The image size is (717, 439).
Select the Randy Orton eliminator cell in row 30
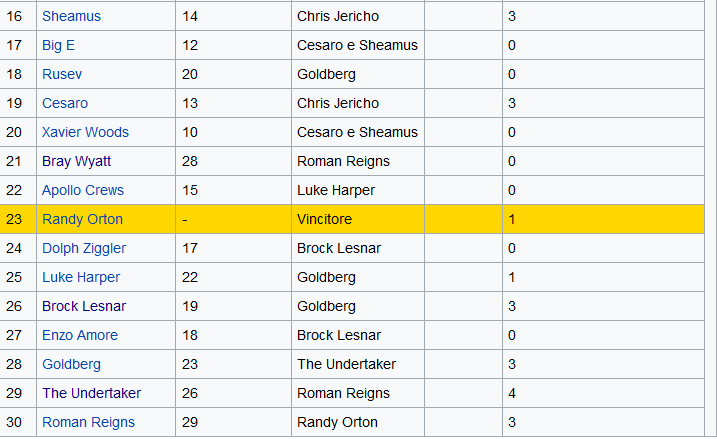coord(358,422)
